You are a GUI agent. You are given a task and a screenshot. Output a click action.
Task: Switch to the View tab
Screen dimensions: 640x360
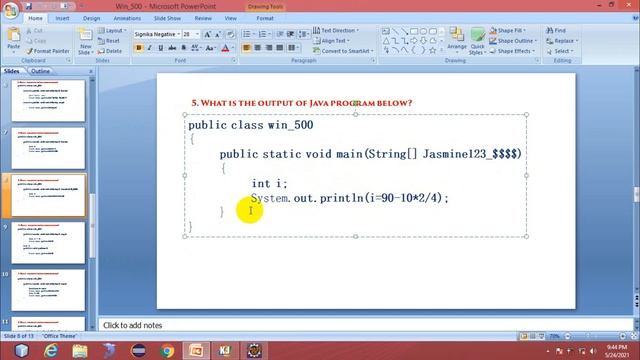[x=231, y=18]
